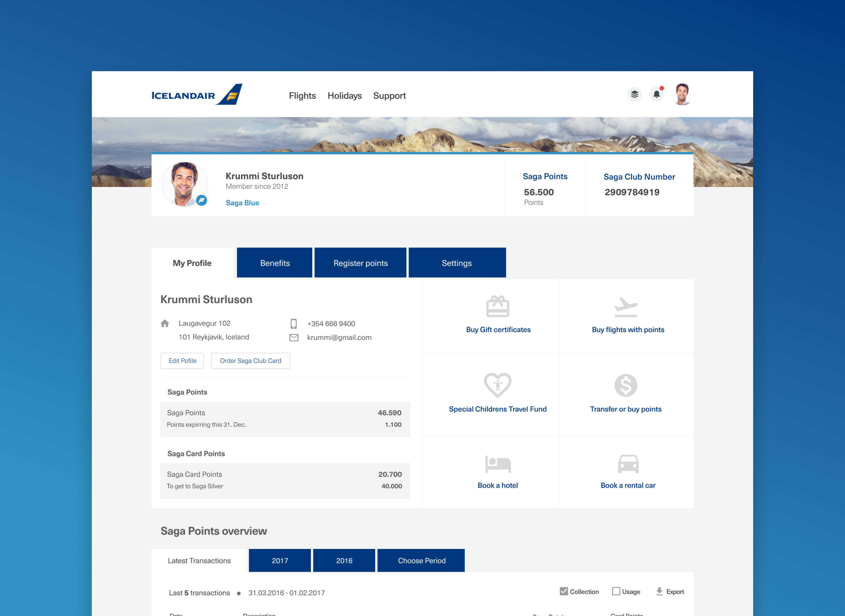The height and width of the screenshot is (616, 845).
Task: Click the Member since 2012 text
Action: pos(257,186)
